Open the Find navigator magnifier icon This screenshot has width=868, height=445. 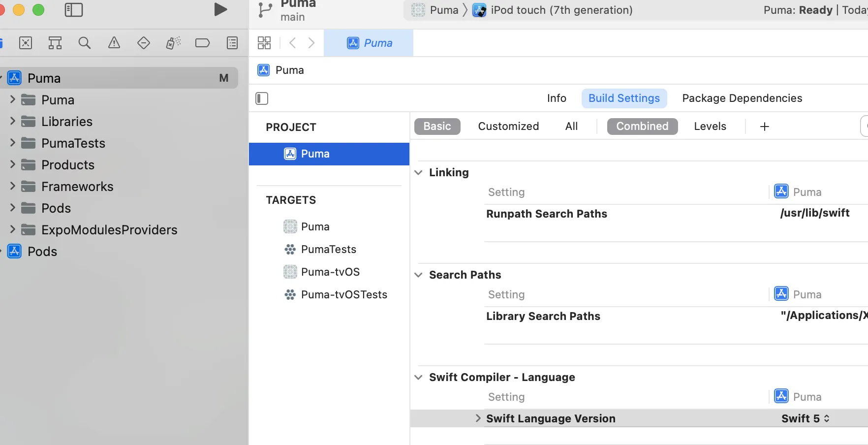[85, 43]
